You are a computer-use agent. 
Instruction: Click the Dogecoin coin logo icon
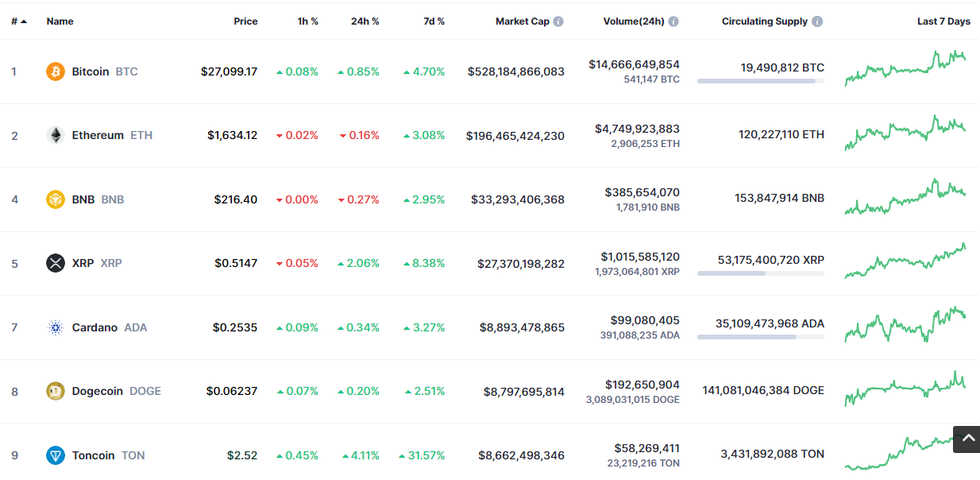pyautogui.click(x=56, y=391)
